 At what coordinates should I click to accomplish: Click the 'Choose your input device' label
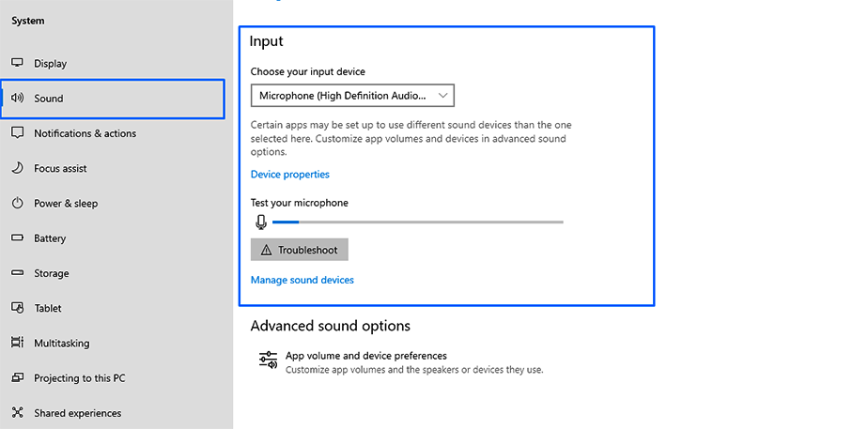coord(308,71)
